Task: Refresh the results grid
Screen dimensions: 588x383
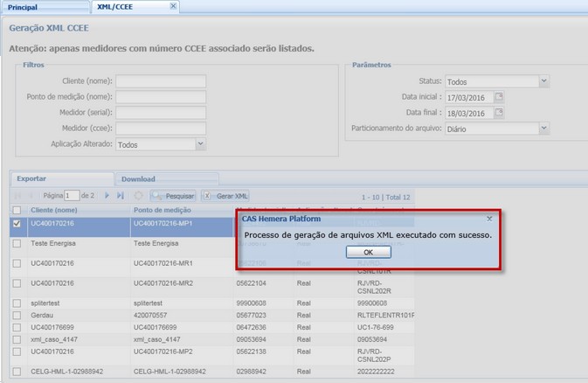Action: 138,196
